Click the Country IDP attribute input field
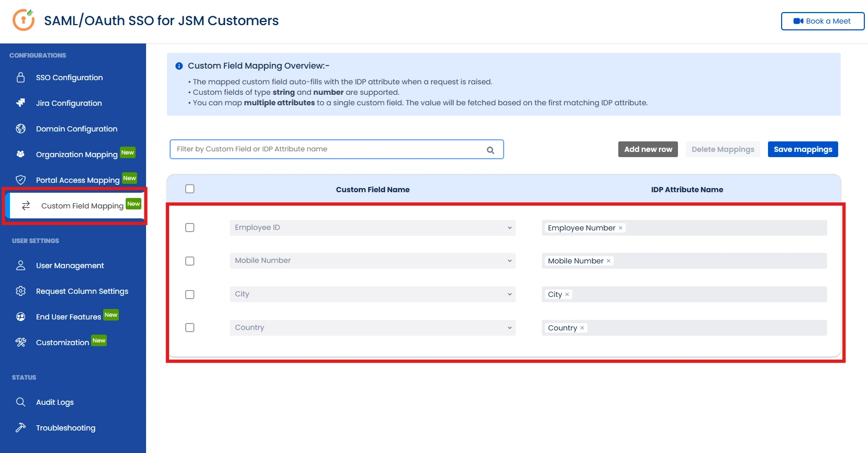This screenshot has width=868, height=453. pyautogui.click(x=684, y=328)
